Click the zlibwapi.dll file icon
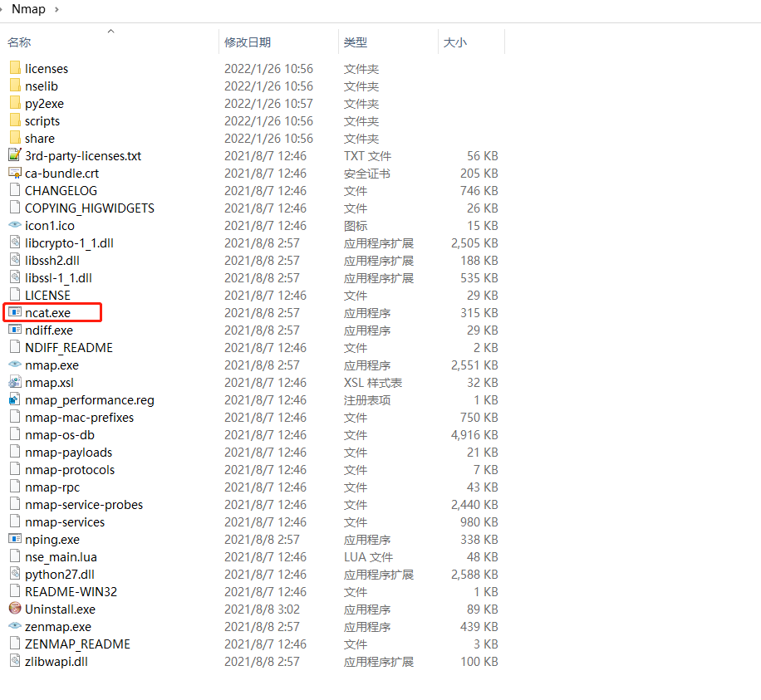This screenshot has width=761, height=700. [15, 661]
